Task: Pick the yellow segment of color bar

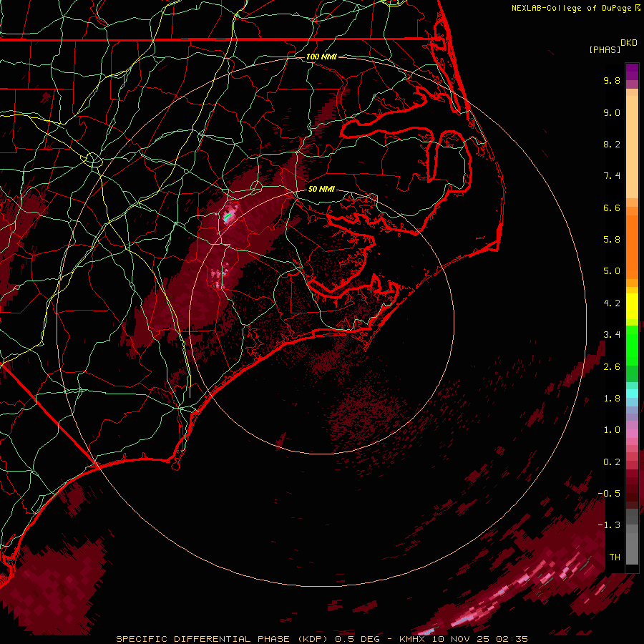Action: [632, 306]
